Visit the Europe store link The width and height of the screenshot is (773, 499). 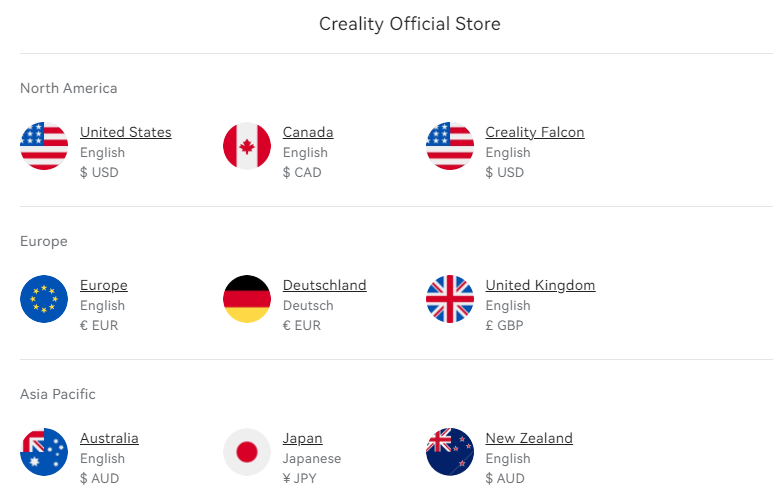[x=104, y=285]
